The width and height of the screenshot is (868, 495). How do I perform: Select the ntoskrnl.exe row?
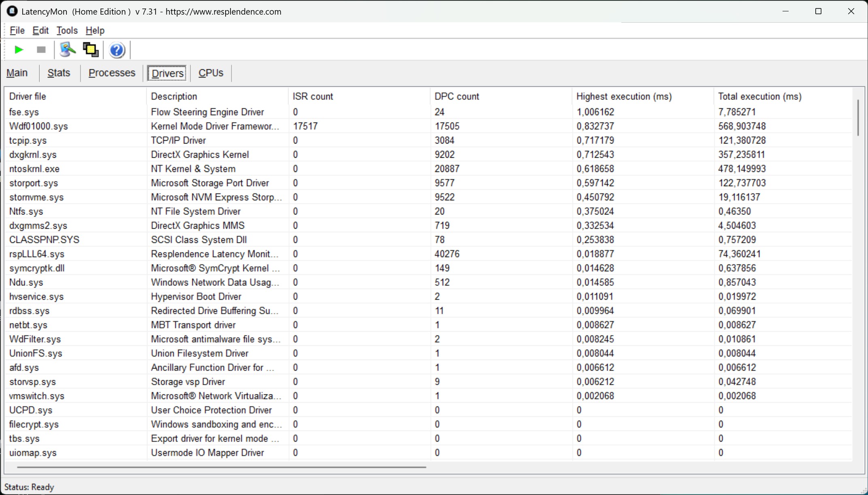[x=34, y=169]
